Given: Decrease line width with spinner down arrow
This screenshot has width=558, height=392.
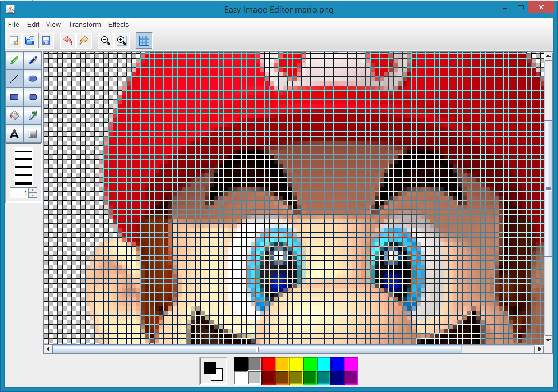Looking at the screenshot, I should pos(33,195).
